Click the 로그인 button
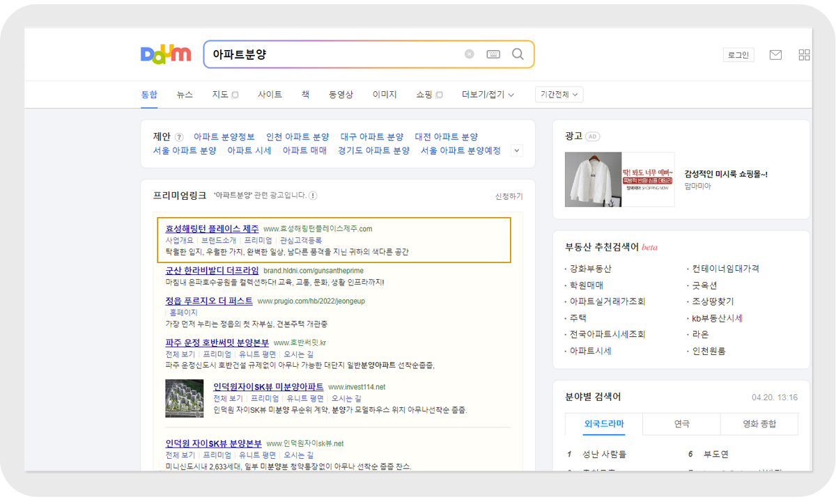The height and width of the screenshot is (504, 836). click(738, 55)
